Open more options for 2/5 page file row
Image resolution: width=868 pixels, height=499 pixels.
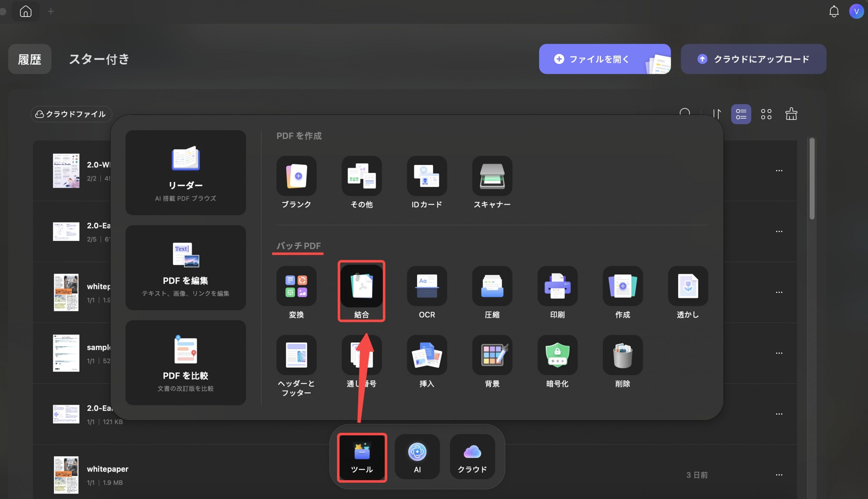pos(779,232)
